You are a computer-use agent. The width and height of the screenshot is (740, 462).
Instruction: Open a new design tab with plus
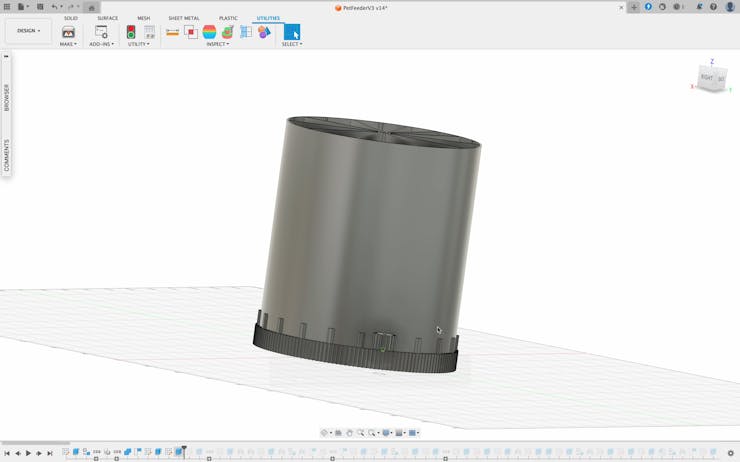point(634,7)
